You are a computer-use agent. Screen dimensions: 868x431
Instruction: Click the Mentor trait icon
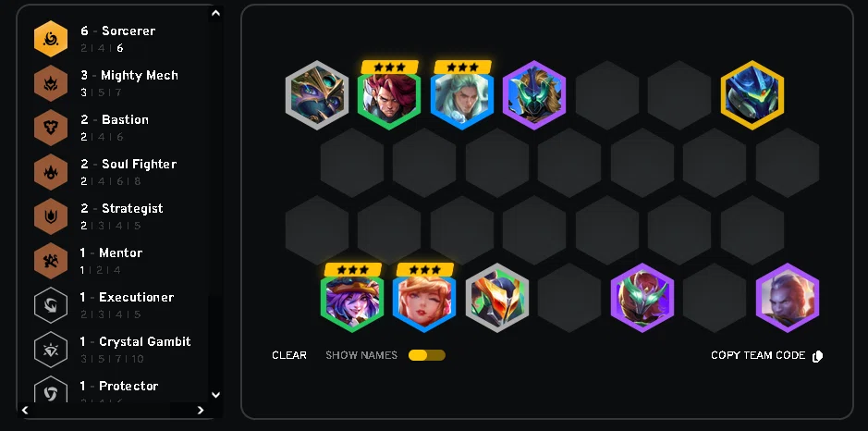tap(51, 261)
